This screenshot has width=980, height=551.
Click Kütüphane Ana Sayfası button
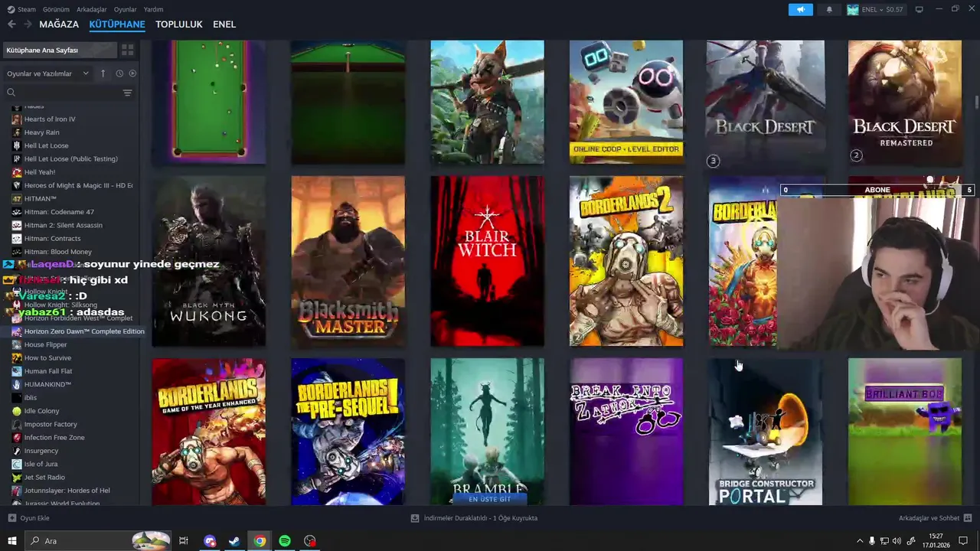[59, 50]
